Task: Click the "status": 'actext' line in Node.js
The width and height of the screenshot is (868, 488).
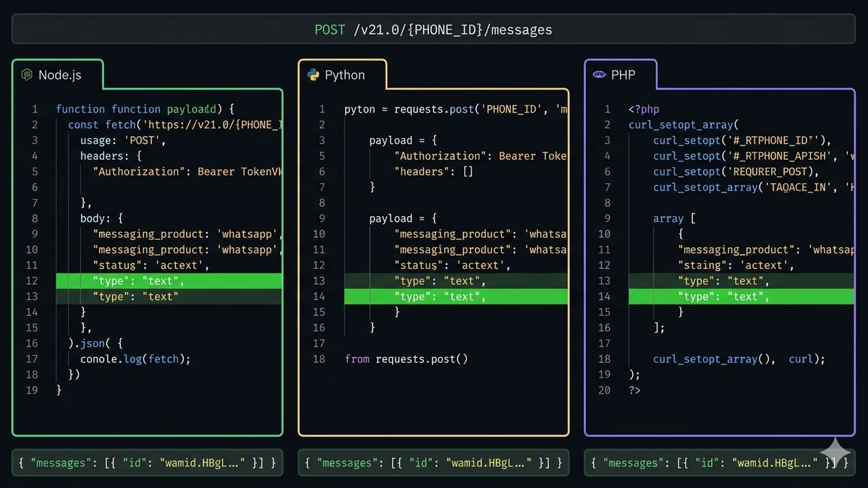Action: (150, 265)
